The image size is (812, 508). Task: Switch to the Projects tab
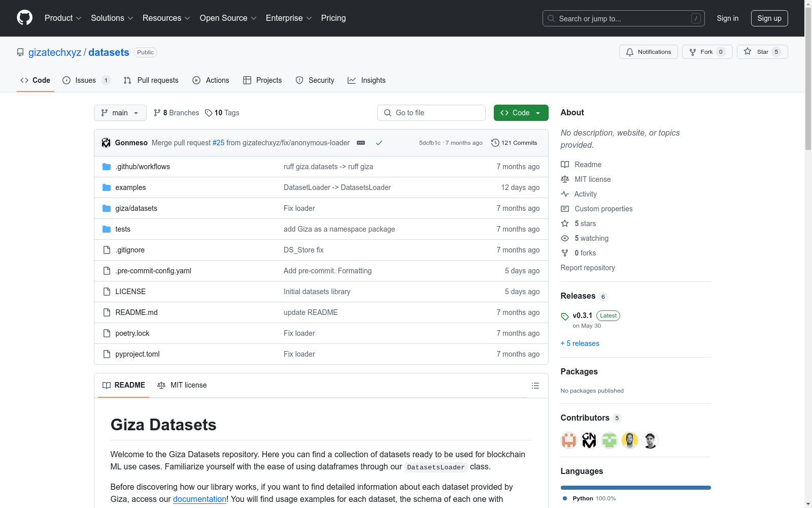coord(262,80)
